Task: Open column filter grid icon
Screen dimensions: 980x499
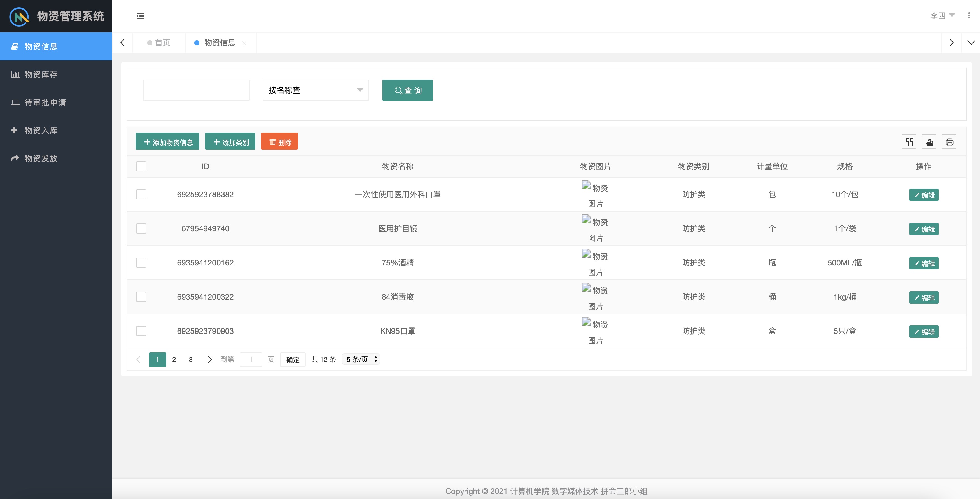Action: click(909, 142)
